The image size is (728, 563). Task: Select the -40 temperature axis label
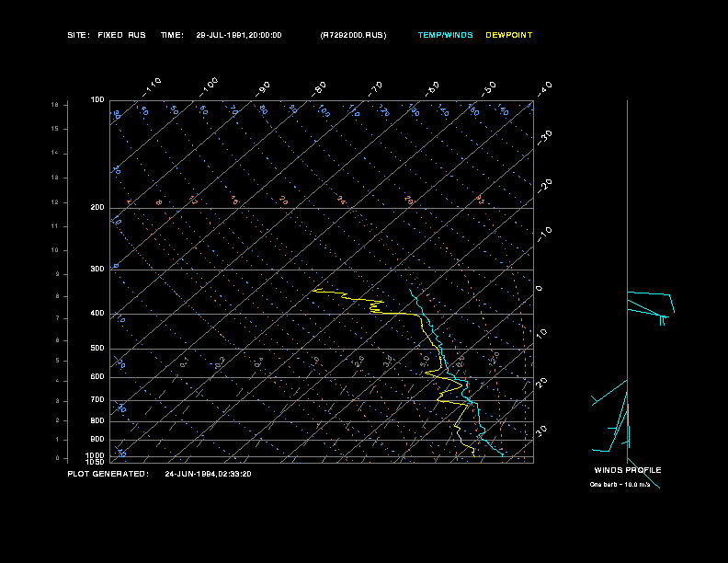(x=545, y=89)
